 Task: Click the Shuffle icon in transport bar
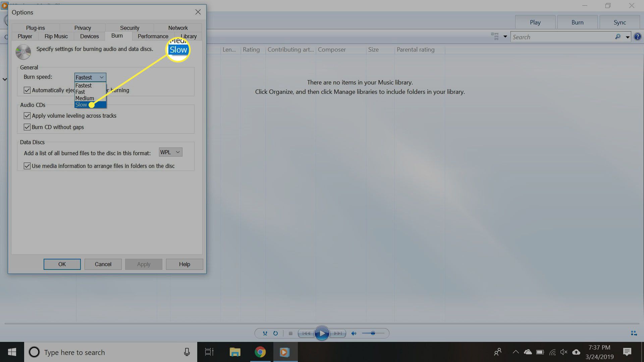pyautogui.click(x=265, y=333)
